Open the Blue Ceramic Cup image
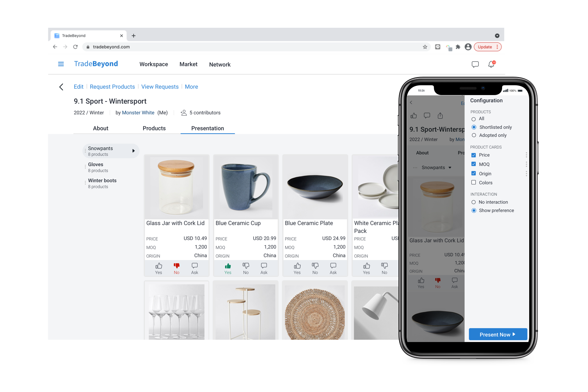Image resolution: width=588 pixels, height=392 pixels. point(246,187)
